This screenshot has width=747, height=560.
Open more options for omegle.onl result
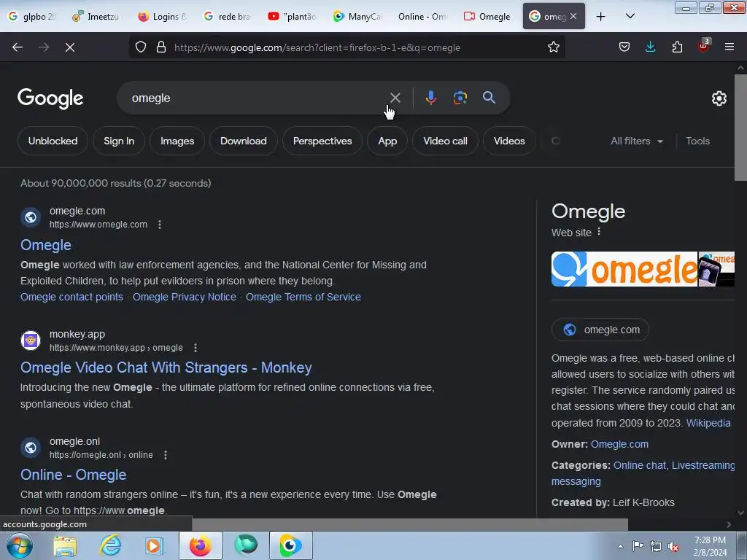click(x=166, y=455)
